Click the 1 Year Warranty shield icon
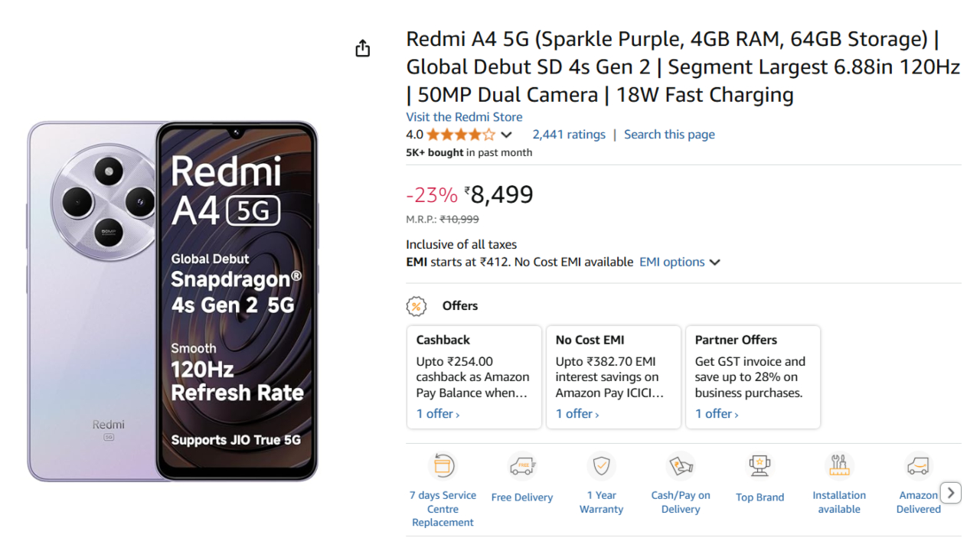The width and height of the screenshot is (980, 551). pos(601,465)
